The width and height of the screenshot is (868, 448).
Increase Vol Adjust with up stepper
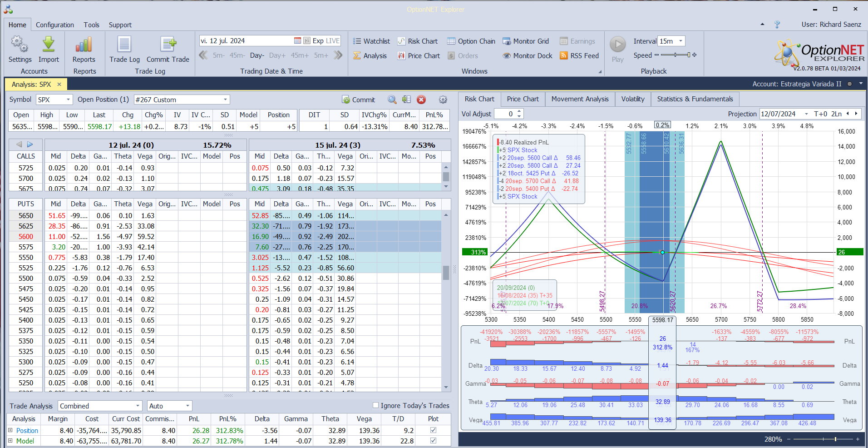[520, 111]
